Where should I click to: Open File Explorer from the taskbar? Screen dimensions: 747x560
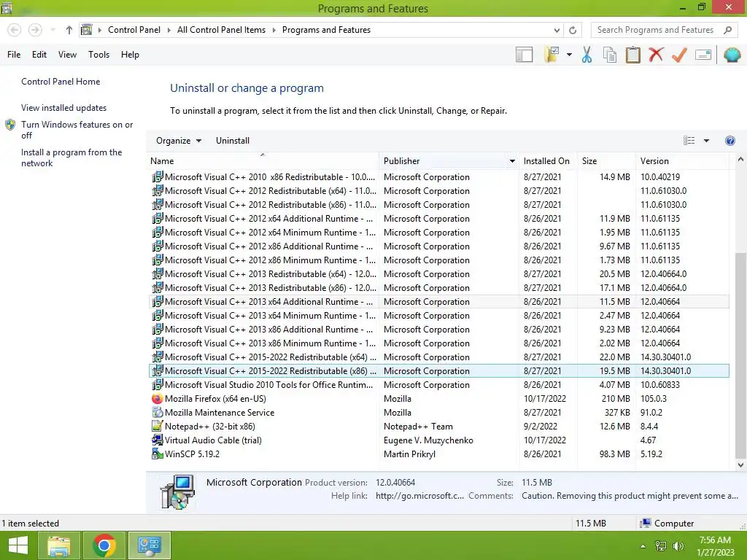58,545
